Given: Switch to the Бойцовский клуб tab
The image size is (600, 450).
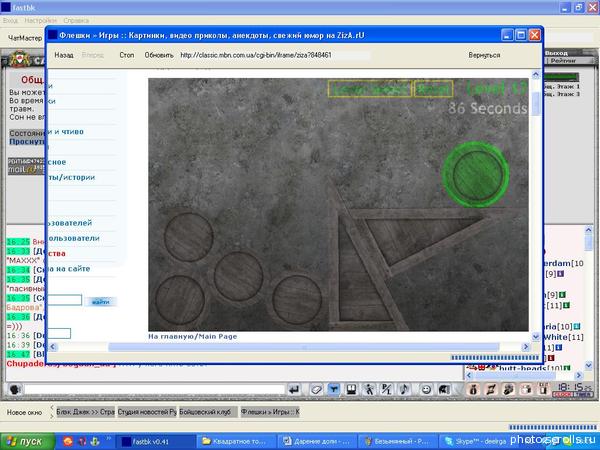Looking at the screenshot, I should (x=208, y=412).
